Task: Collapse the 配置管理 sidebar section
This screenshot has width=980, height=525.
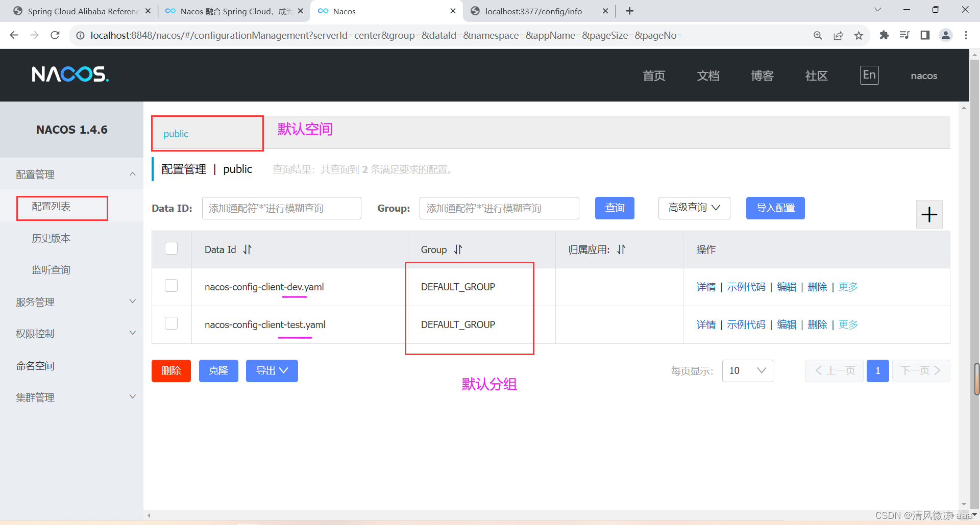Action: 71,174
